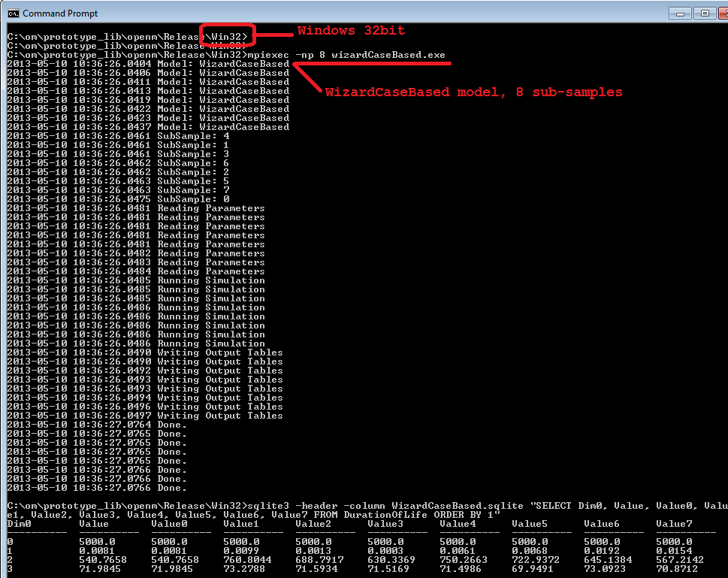Click the 688.7917 cell

coord(319,560)
